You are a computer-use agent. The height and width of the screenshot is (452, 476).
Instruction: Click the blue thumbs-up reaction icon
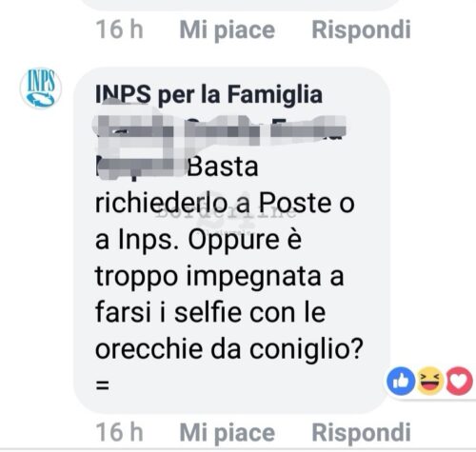pos(401,381)
